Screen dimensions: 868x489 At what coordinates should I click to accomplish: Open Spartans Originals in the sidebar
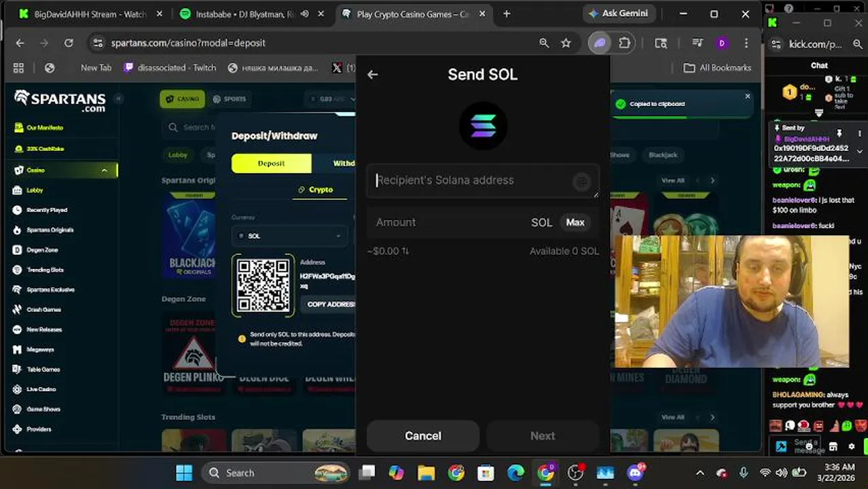pyautogui.click(x=50, y=230)
